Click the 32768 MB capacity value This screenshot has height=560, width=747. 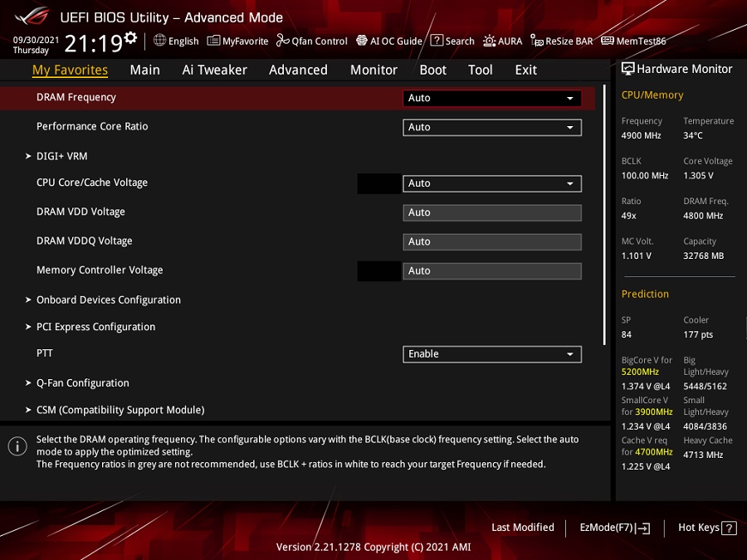(704, 256)
